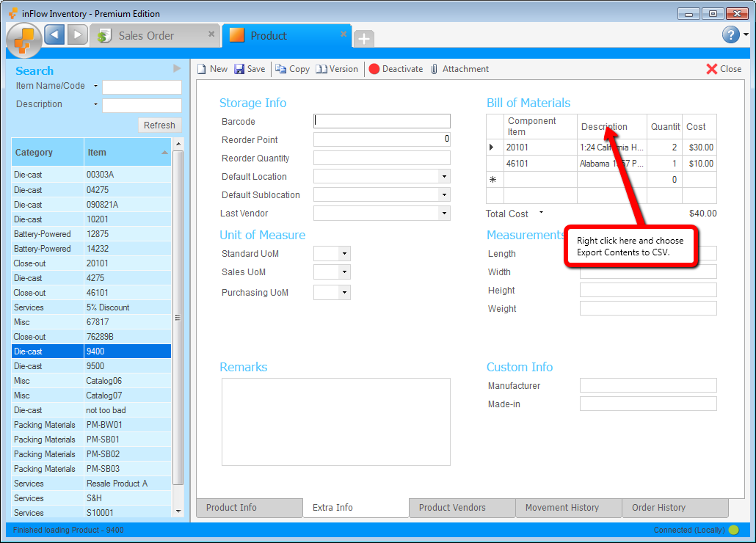Click the $30.00 cost cell

tap(699, 147)
